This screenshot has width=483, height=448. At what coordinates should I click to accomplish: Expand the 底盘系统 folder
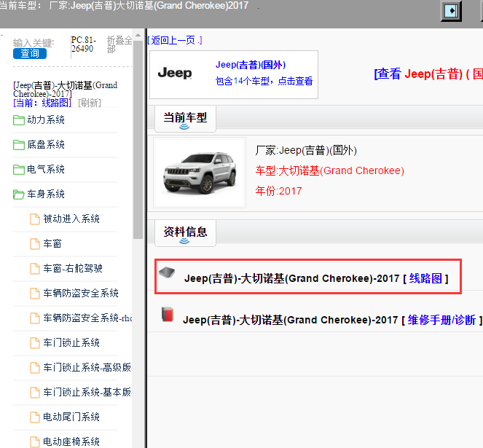pyautogui.click(x=46, y=144)
